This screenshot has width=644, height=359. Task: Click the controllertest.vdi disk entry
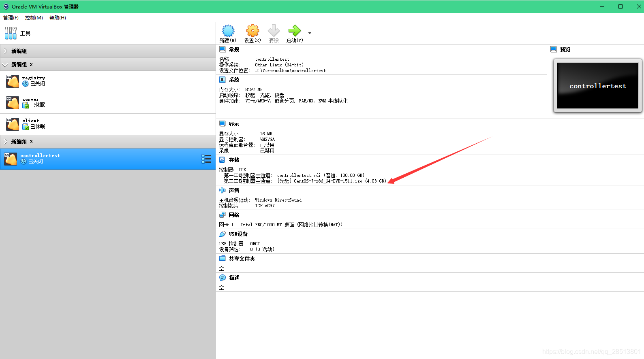pos(321,175)
